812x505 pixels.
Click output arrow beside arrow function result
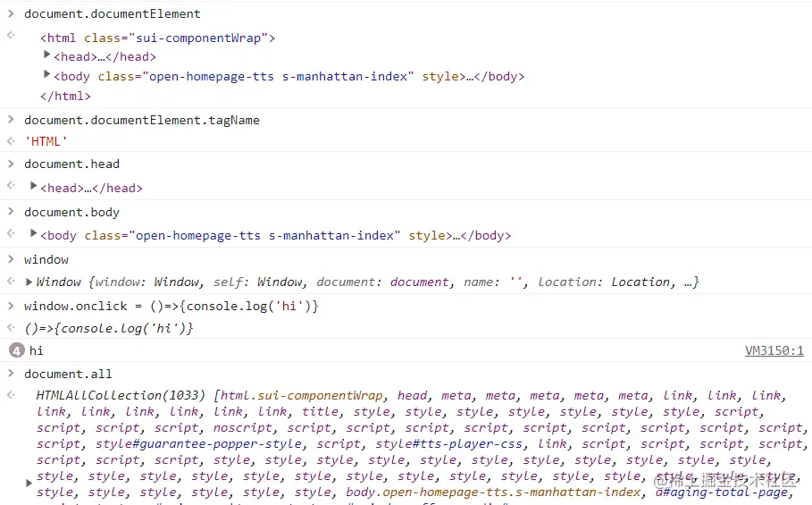[11, 327]
